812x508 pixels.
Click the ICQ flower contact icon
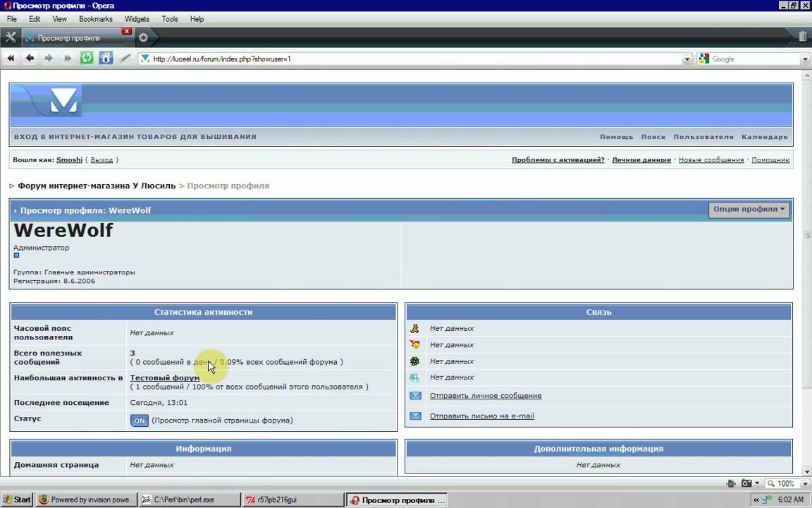(414, 361)
